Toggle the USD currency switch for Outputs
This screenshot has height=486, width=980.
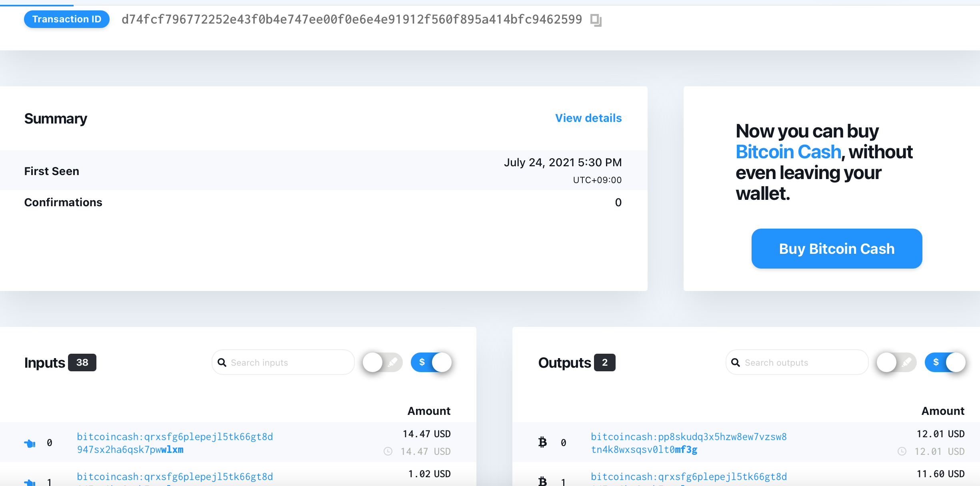click(x=945, y=363)
